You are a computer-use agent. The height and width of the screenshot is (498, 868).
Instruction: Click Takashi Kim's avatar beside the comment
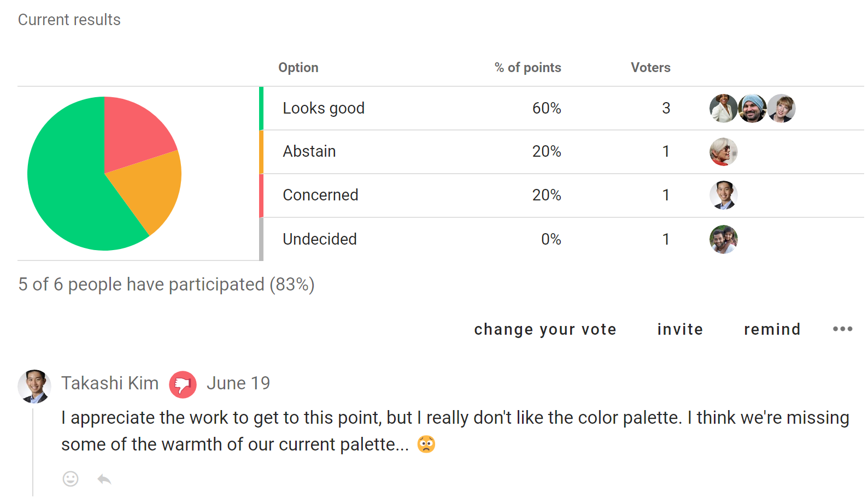(x=34, y=386)
